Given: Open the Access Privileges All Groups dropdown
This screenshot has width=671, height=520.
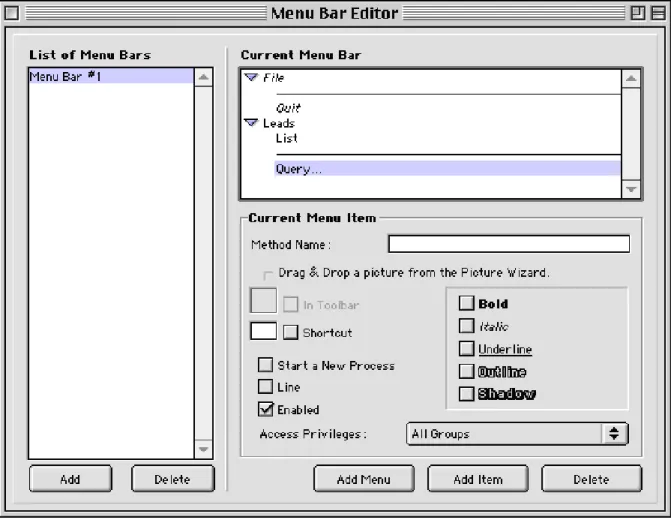Looking at the screenshot, I should tap(517, 434).
